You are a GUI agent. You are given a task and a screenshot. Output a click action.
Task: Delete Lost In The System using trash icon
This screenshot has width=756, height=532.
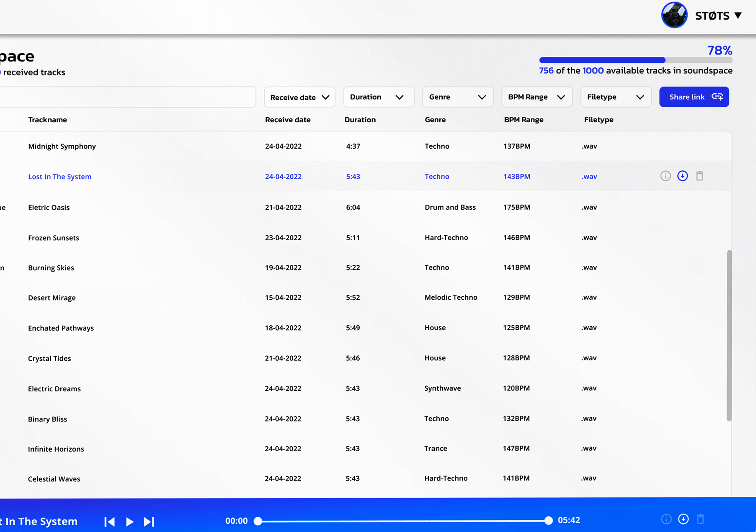(x=699, y=176)
